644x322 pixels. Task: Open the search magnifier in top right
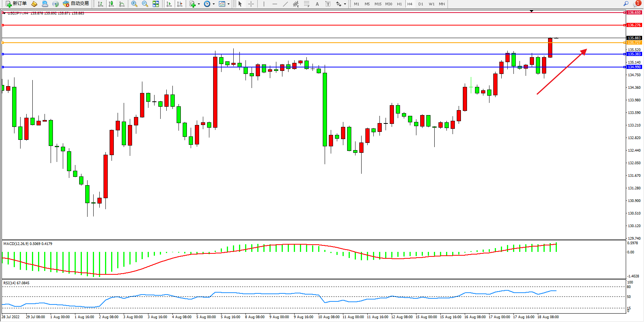click(626, 4)
